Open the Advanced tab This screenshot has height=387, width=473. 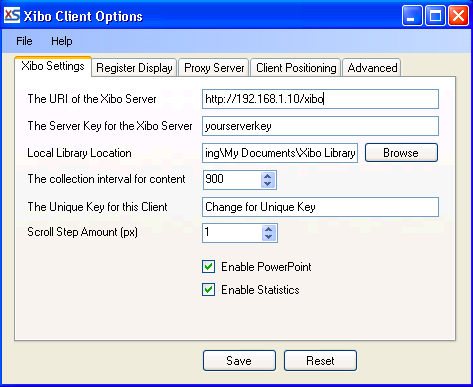(372, 68)
